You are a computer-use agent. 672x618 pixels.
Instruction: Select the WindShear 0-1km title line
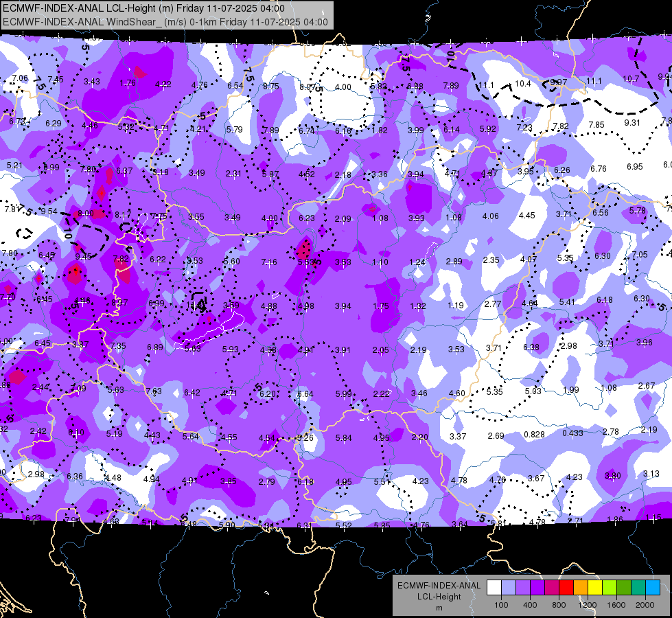[x=165, y=22]
